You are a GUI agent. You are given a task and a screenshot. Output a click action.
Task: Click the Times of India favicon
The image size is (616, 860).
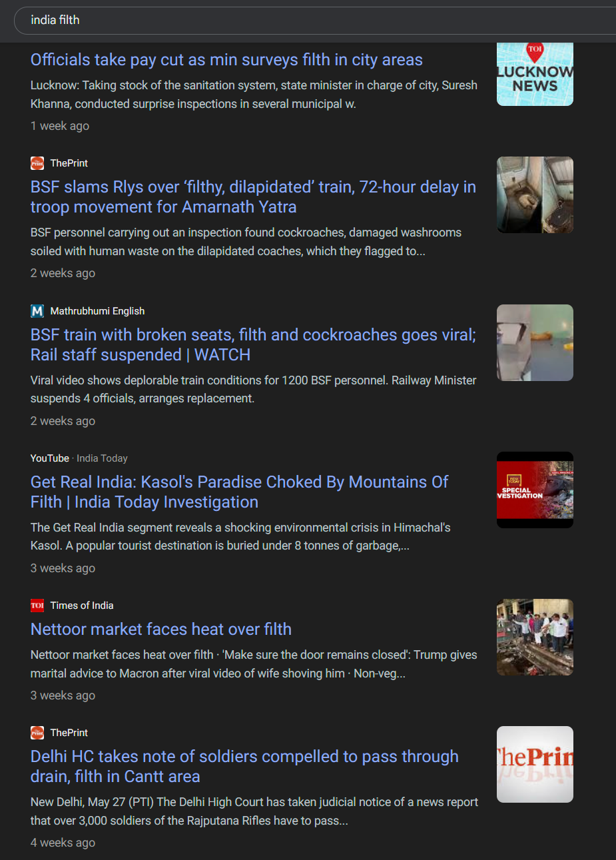click(x=37, y=606)
